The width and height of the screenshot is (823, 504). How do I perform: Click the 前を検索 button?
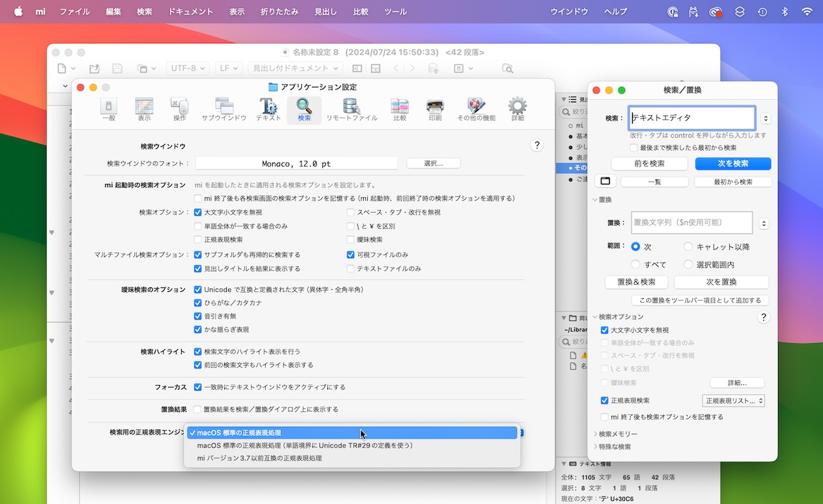649,164
